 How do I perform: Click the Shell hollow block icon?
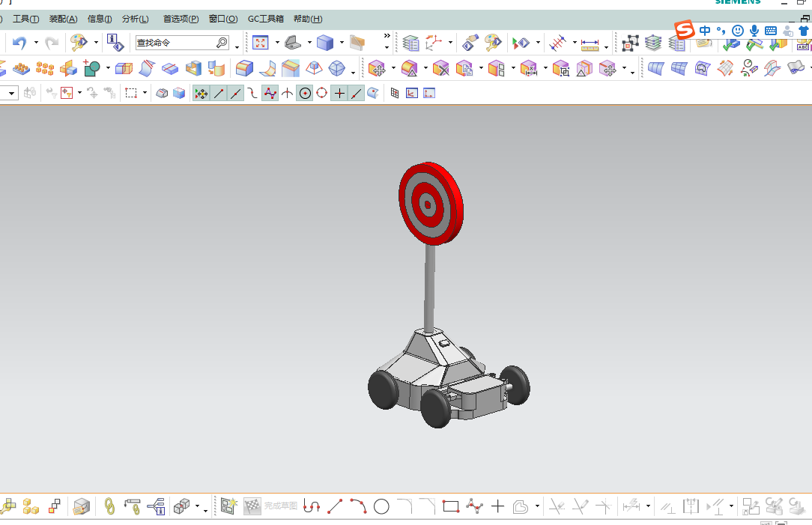193,68
